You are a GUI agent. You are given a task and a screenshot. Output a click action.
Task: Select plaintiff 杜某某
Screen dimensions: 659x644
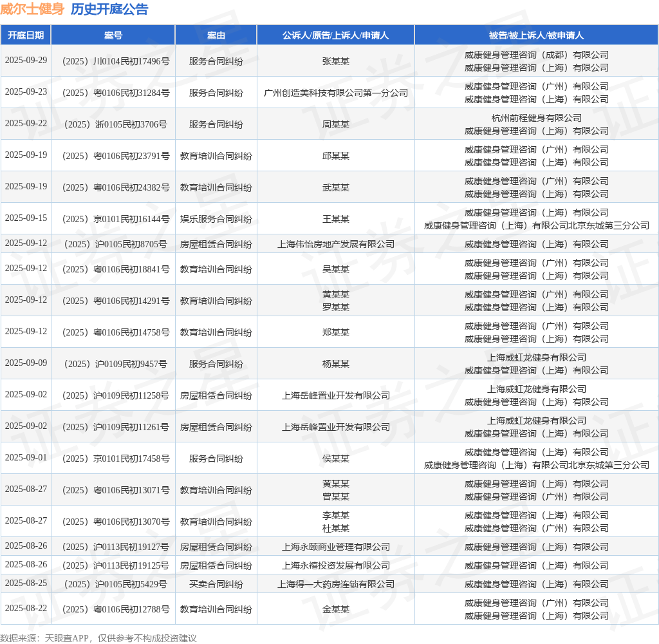336,528
